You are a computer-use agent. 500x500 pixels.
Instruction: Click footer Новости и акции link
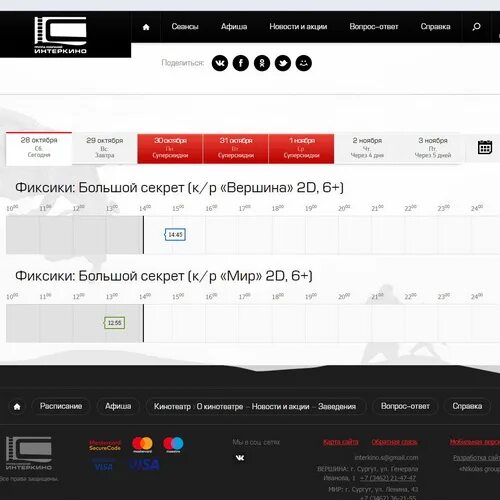[280, 407]
